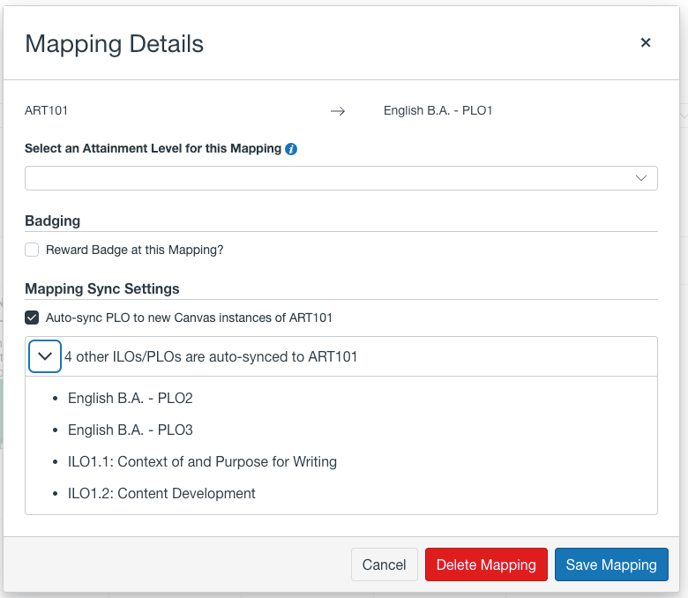
Task: Click the attainment level info icon
Action: coord(291,149)
